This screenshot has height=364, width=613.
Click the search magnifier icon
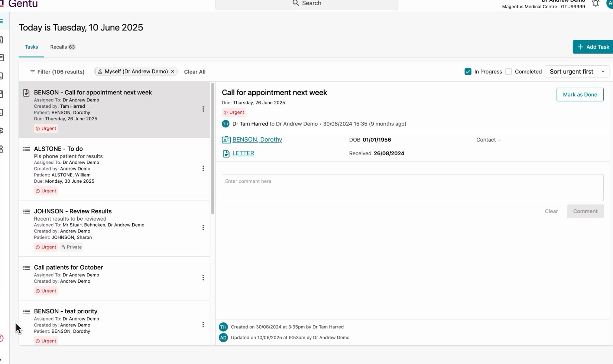pyautogui.click(x=296, y=3)
